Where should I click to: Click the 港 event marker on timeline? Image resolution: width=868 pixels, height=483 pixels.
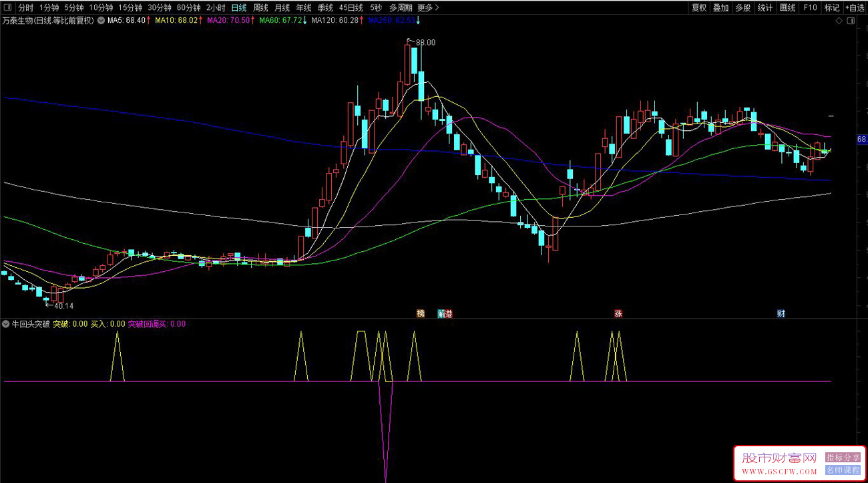[x=449, y=313]
